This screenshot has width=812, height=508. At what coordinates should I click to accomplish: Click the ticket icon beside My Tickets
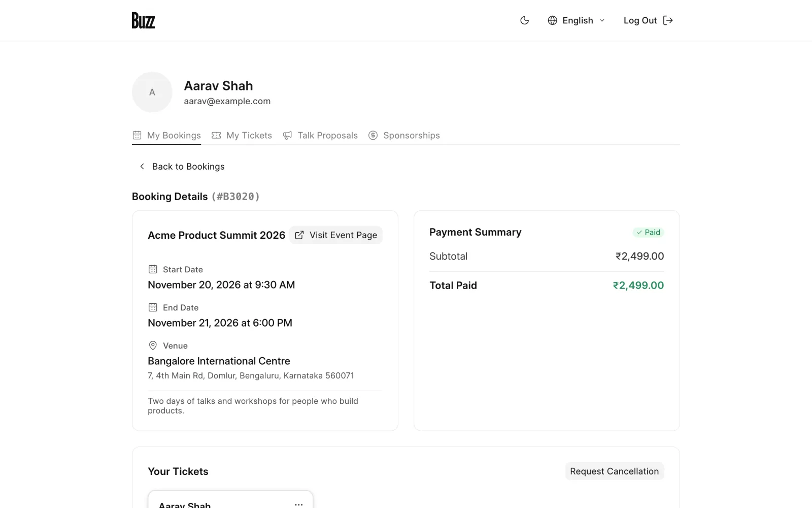(216, 135)
